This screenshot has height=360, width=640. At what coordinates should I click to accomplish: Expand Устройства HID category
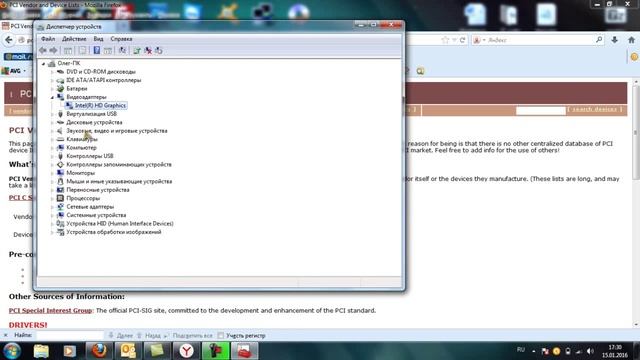pyautogui.click(x=52, y=224)
